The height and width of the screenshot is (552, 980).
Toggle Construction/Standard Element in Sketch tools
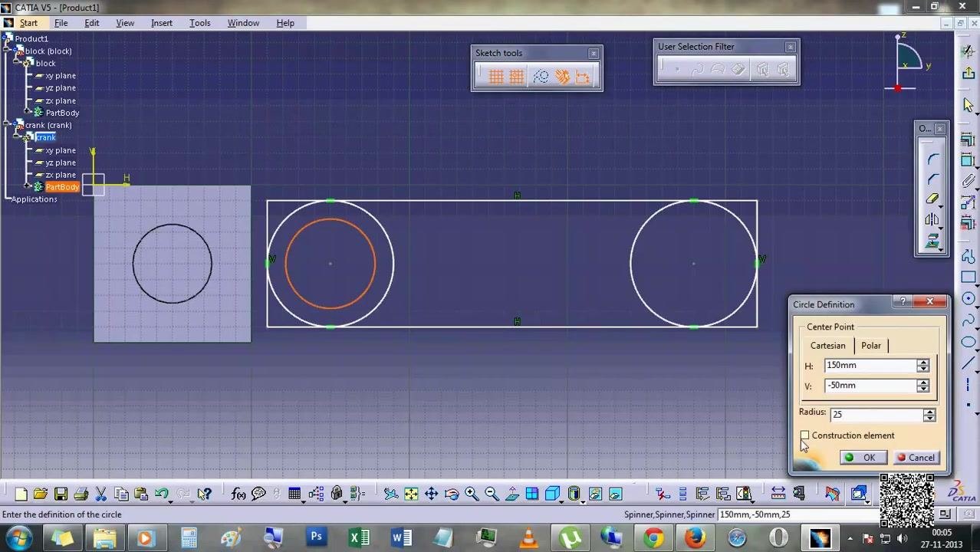point(541,77)
